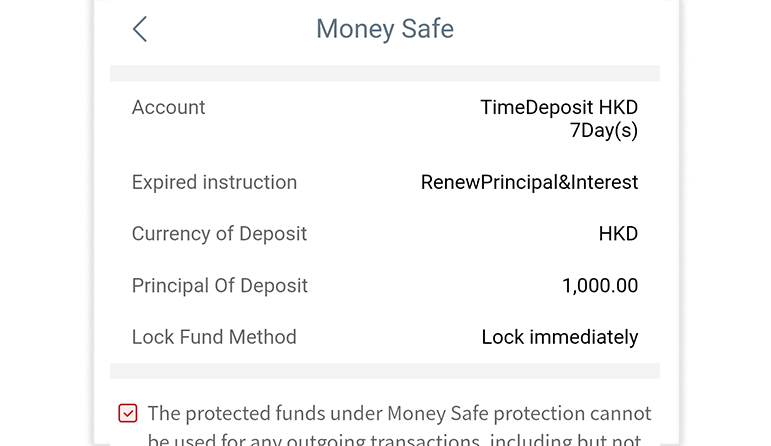Tap the TimeDeposit HKD account name
This screenshot has width=771, height=446.
point(558,107)
